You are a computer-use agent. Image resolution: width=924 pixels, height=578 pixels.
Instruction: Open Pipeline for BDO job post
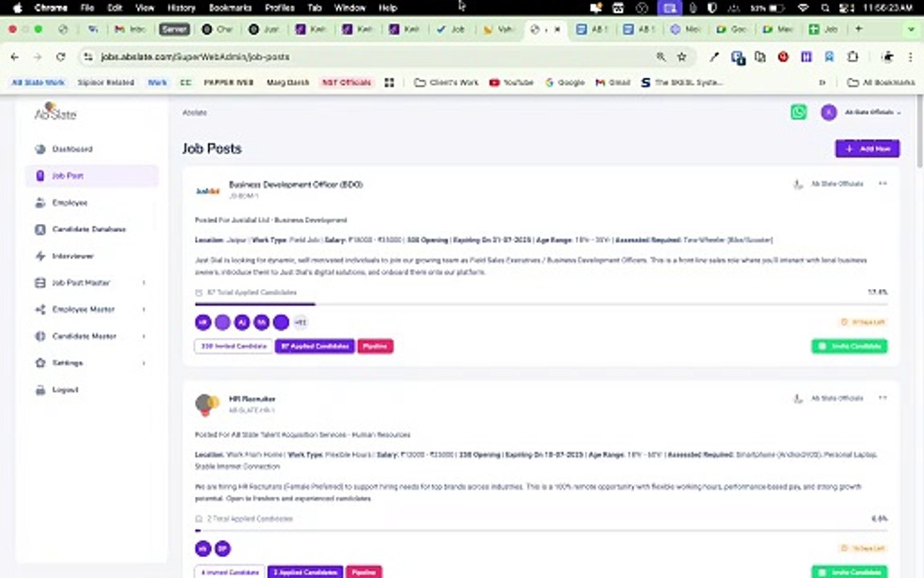(x=375, y=346)
